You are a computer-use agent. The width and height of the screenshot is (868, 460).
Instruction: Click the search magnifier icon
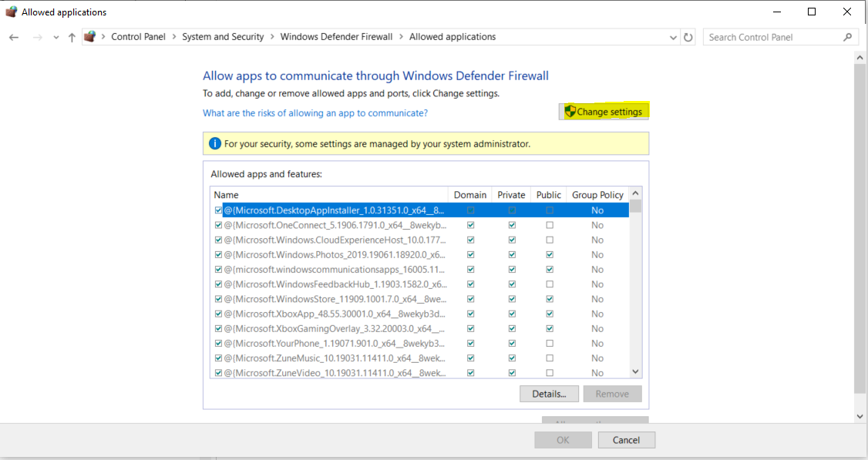[x=847, y=37]
